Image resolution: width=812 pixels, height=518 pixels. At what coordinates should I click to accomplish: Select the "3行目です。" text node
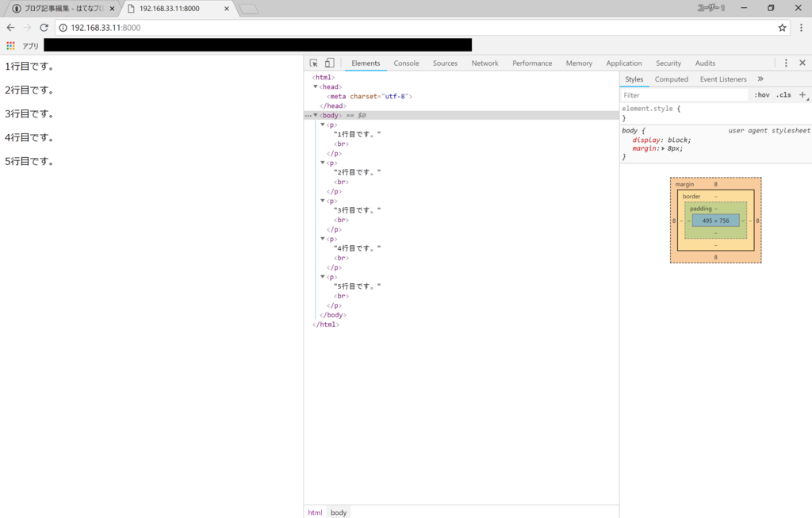[358, 210]
